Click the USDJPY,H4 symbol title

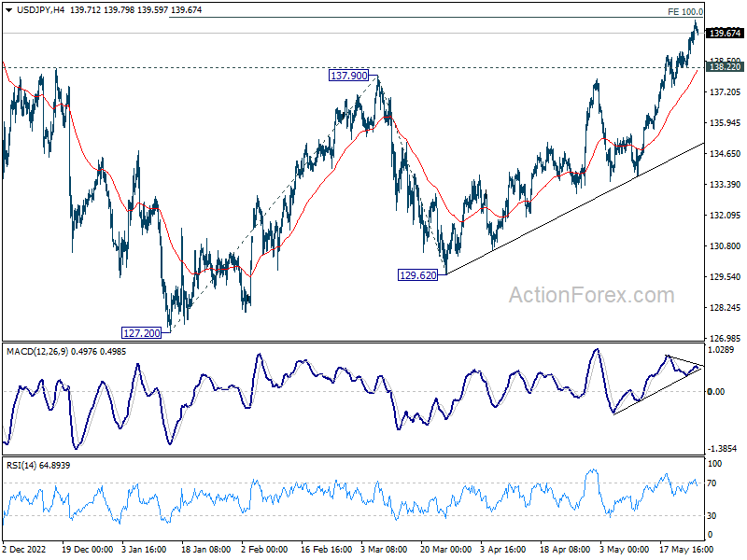(40, 9)
